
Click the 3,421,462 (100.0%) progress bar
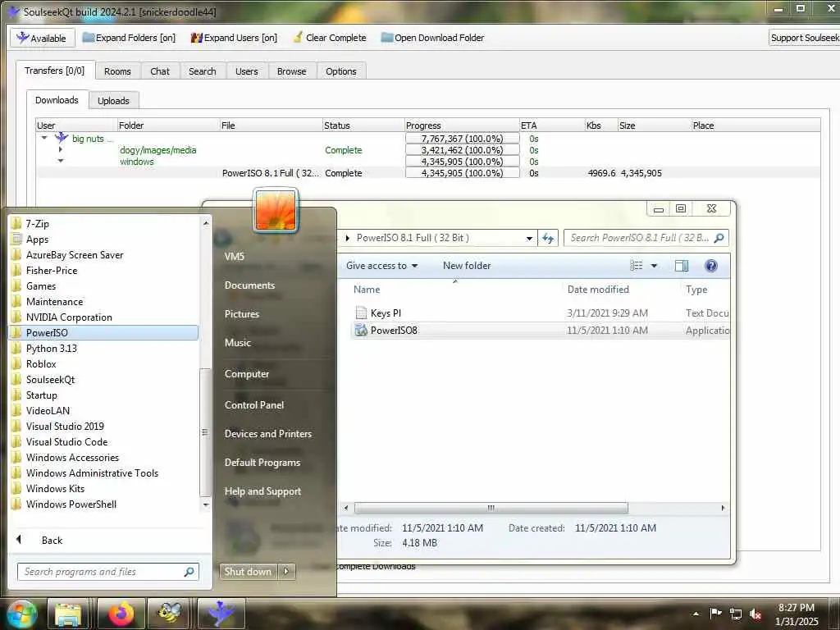pos(463,150)
